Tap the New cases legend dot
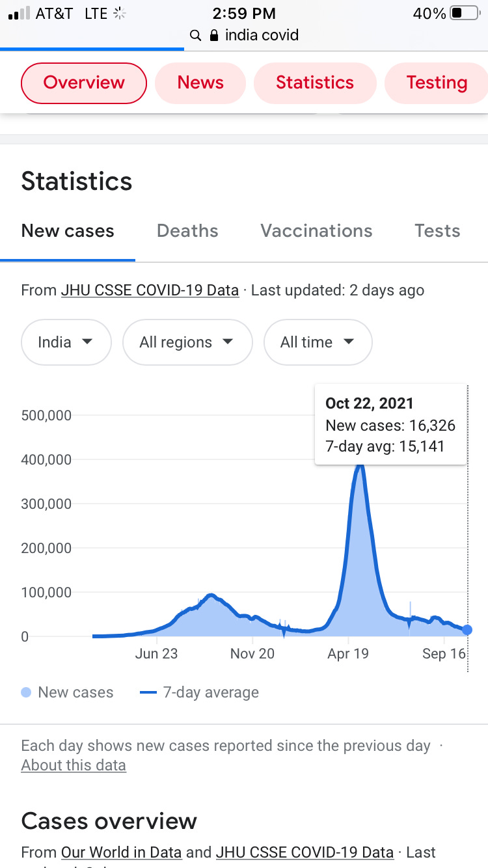 26,692
